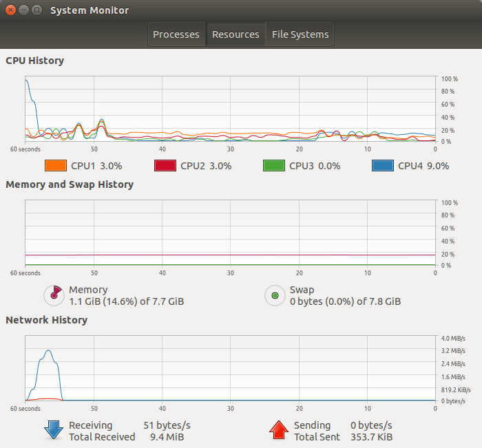Click the memory and swap graph area
Viewport: 482px width, 448px height.
coord(230,233)
